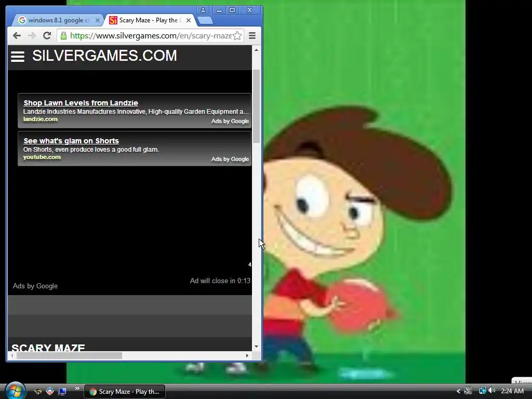Open the Silvergames hamburger site menu
Viewport: 532px width, 399px height.
18,56
